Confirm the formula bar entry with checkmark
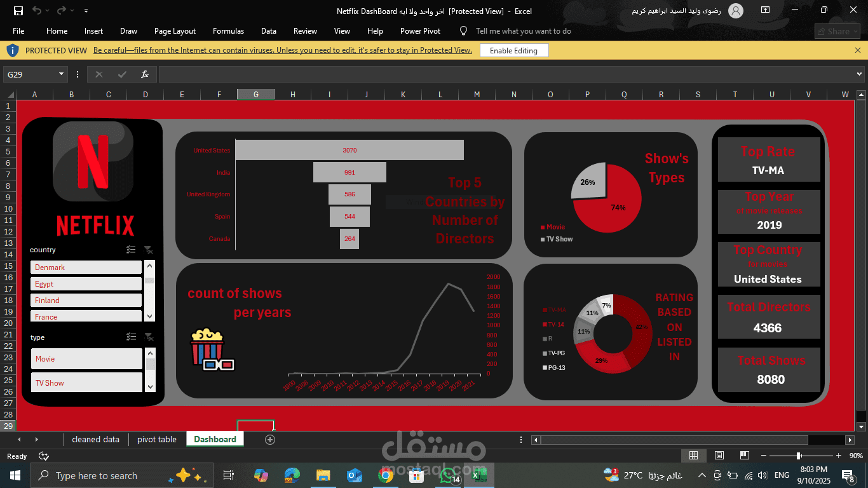This screenshot has width=868, height=488. pyautogui.click(x=122, y=74)
